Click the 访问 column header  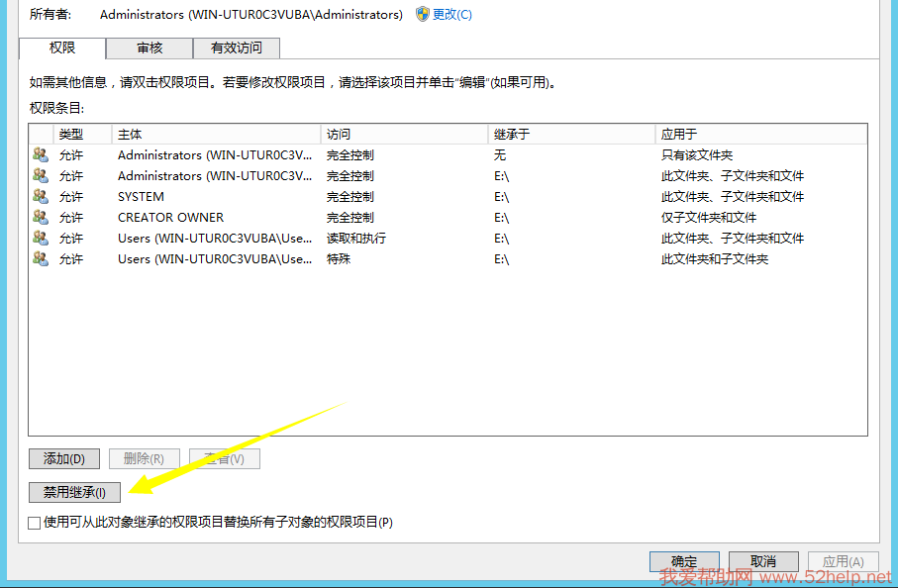pos(404,134)
